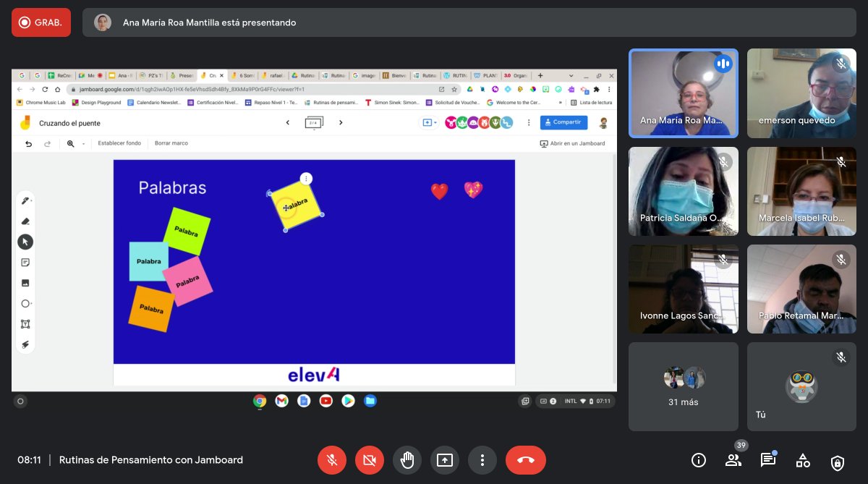The image size is (868, 484).
Task: Expand the Jamboard frame bar
Action: tap(315, 122)
